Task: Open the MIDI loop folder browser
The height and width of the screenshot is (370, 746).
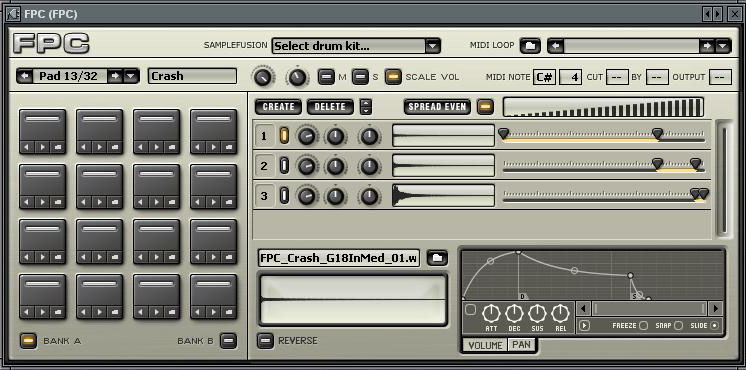Action: (x=530, y=46)
